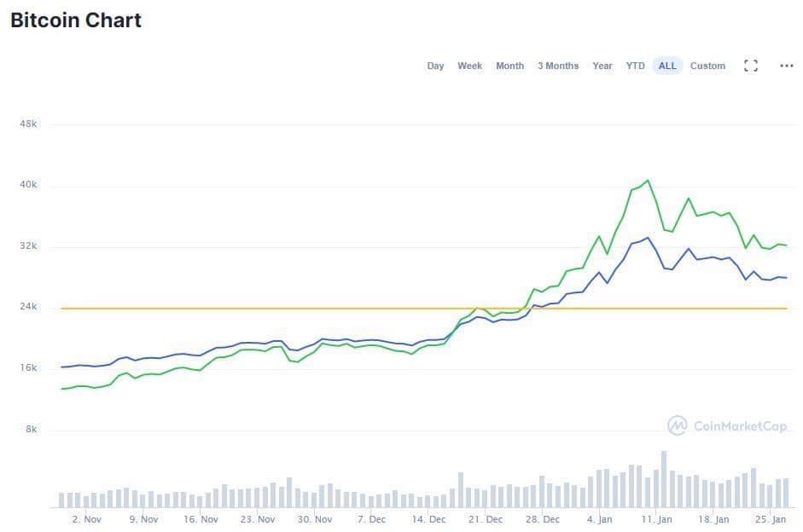
Task: Click the CoinMarketCap logo watermark
Action: point(726,425)
